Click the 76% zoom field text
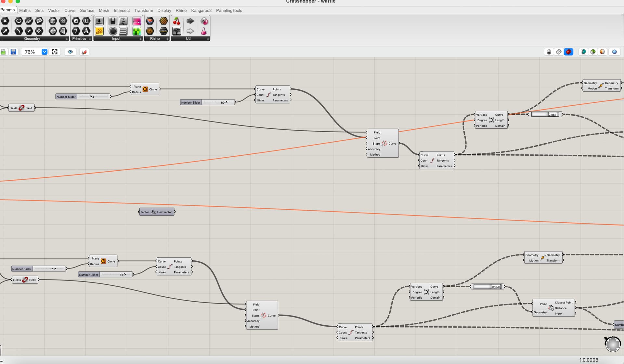Image resolution: width=624 pixels, height=364 pixels. (x=30, y=52)
